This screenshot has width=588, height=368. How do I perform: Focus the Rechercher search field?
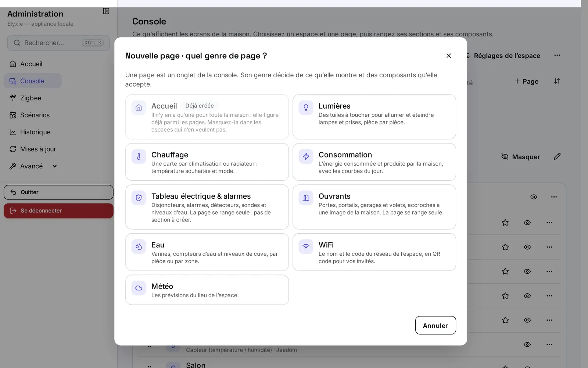click(58, 43)
